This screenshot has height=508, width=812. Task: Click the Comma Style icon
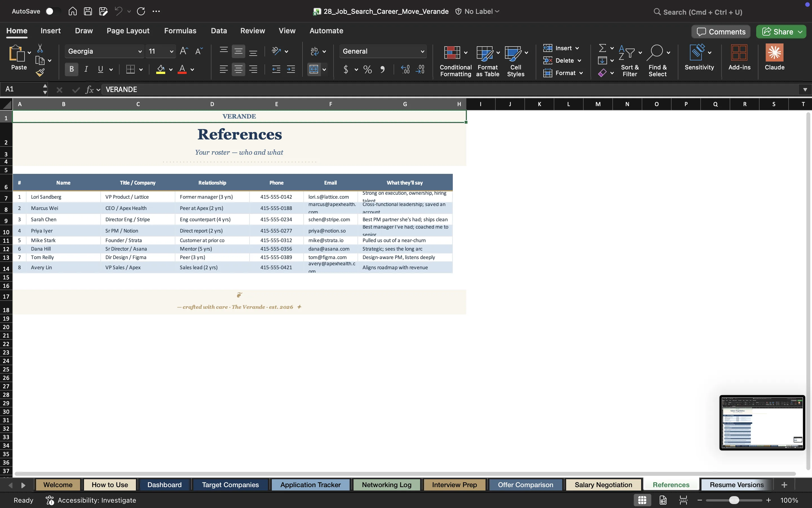(382, 69)
